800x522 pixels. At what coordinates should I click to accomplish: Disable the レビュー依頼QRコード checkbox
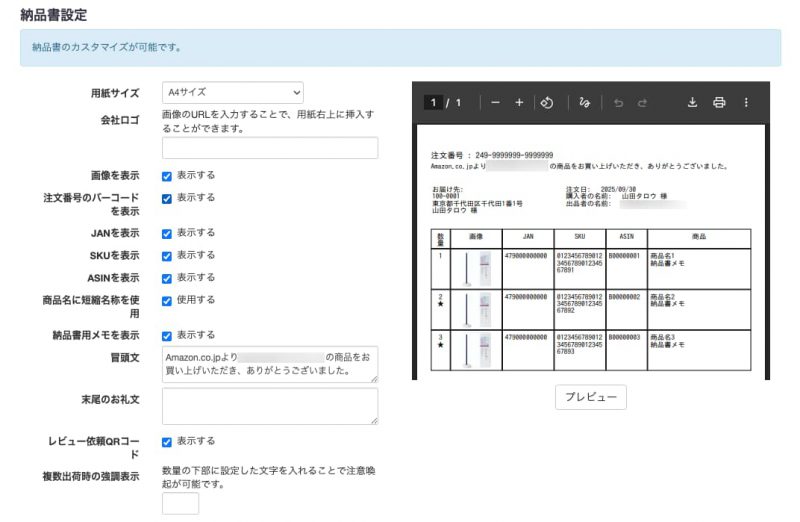[167, 441]
